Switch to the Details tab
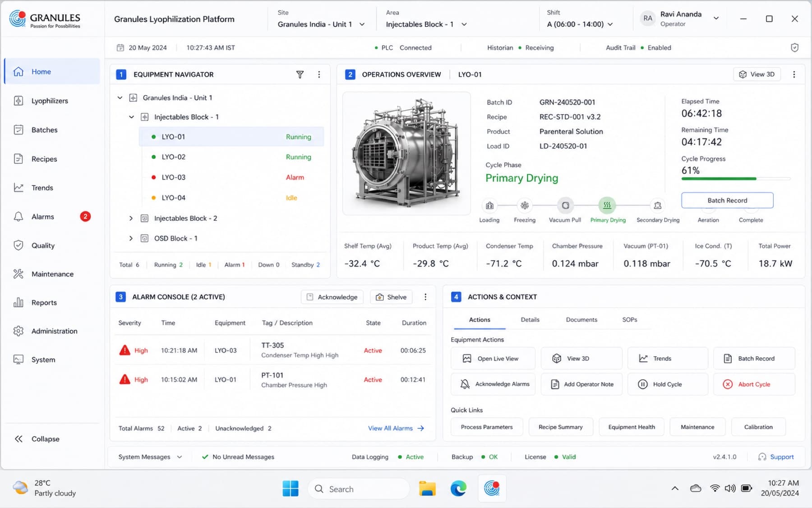Viewport: 812px width, 508px height. pyautogui.click(x=530, y=319)
